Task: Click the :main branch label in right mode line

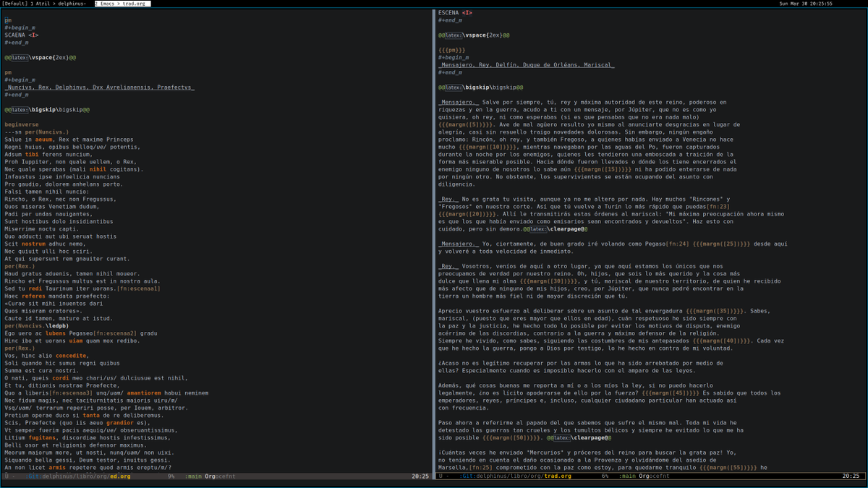Action: [x=627, y=476]
